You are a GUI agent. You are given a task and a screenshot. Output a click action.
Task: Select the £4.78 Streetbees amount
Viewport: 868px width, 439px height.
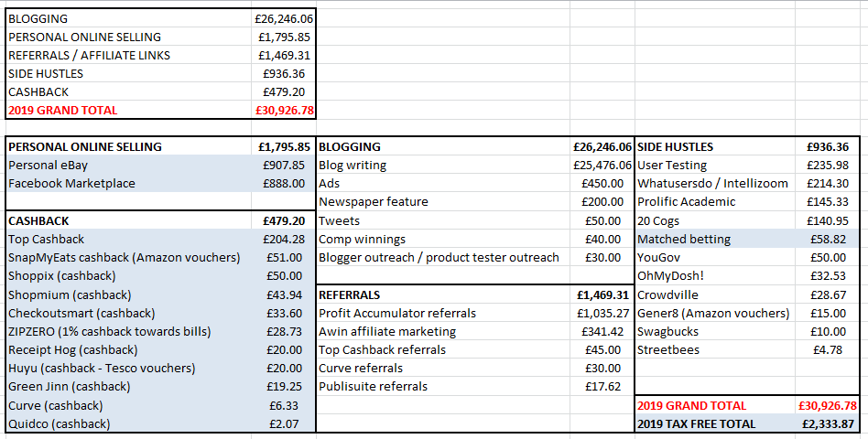pos(827,349)
